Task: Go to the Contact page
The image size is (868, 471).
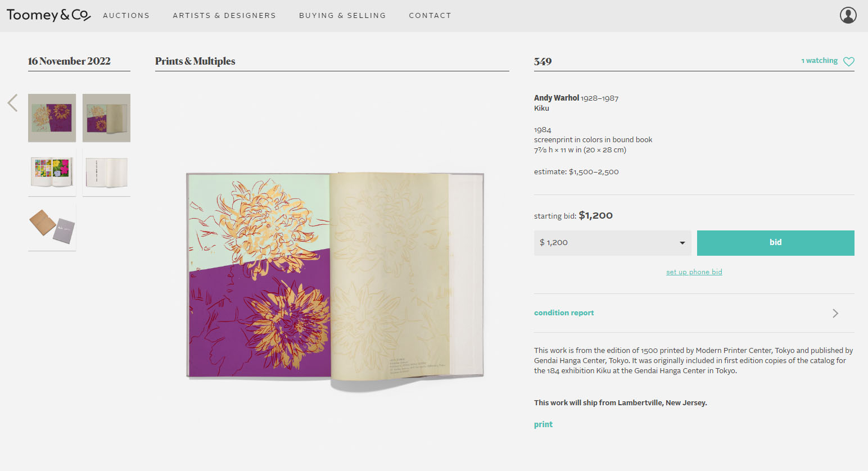Action: point(430,16)
